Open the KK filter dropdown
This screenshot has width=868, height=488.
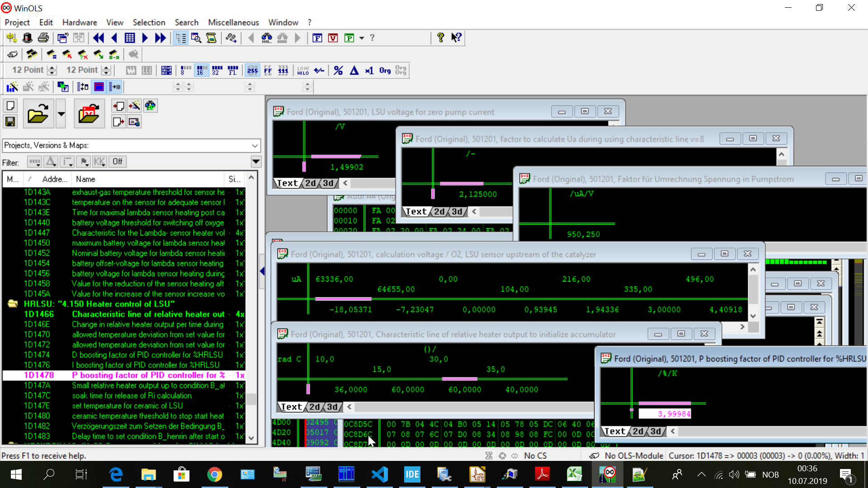pyautogui.click(x=99, y=162)
